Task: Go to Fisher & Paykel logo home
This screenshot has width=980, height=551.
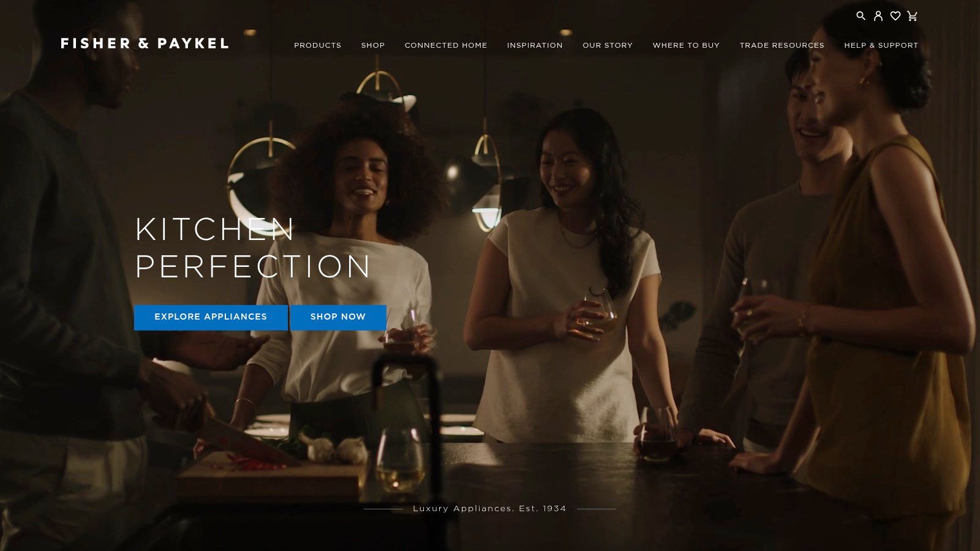Action: coord(145,43)
